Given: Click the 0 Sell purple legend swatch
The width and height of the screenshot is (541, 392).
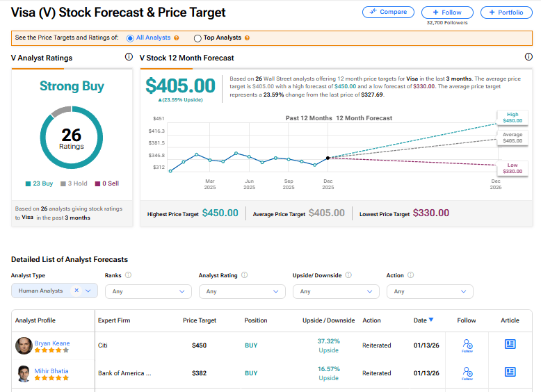Looking at the screenshot, I should (x=97, y=183).
